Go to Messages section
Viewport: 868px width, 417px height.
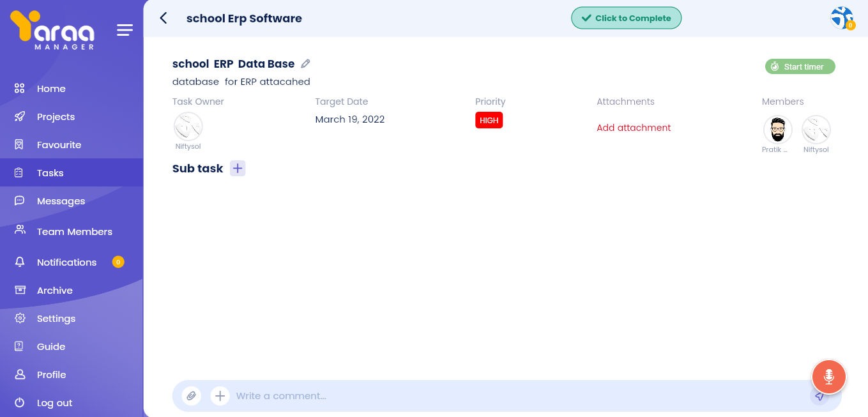(61, 201)
